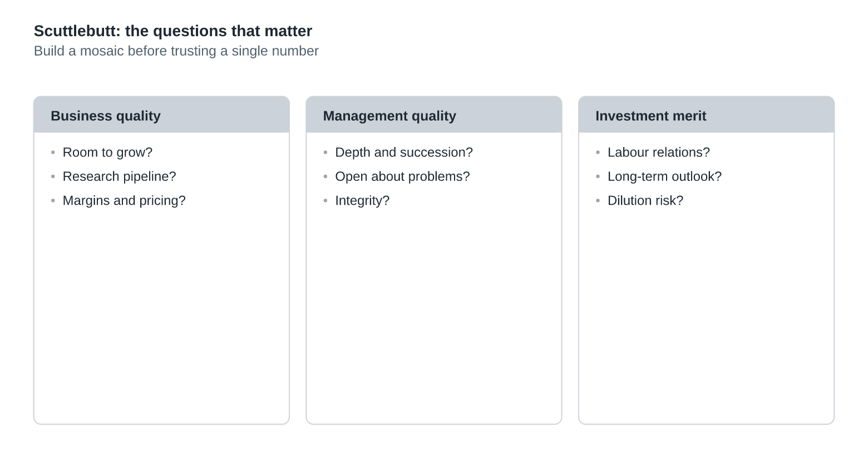Click the 'Dilution risk?' bullet item
Image resolution: width=868 pixels, height=458 pixels.
click(x=645, y=200)
